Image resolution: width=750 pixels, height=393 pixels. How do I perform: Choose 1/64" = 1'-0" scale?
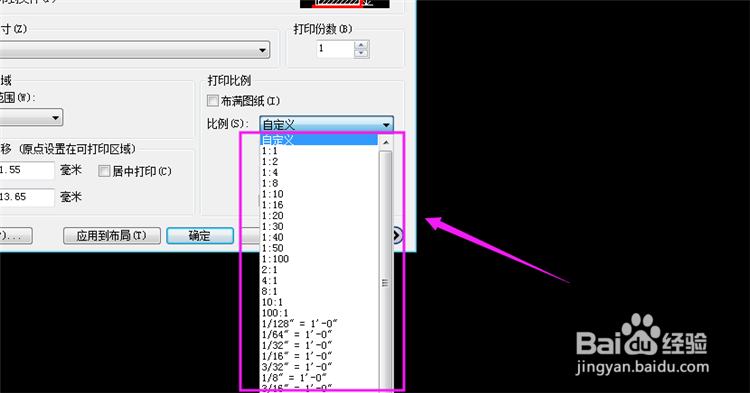tap(319, 335)
